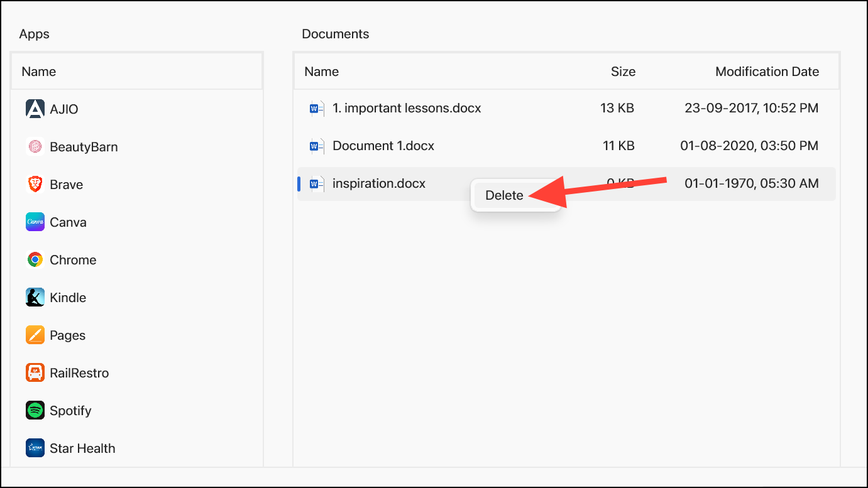This screenshot has height=488, width=868.
Task: Click the Name header in the Apps panel
Action: tap(39, 71)
